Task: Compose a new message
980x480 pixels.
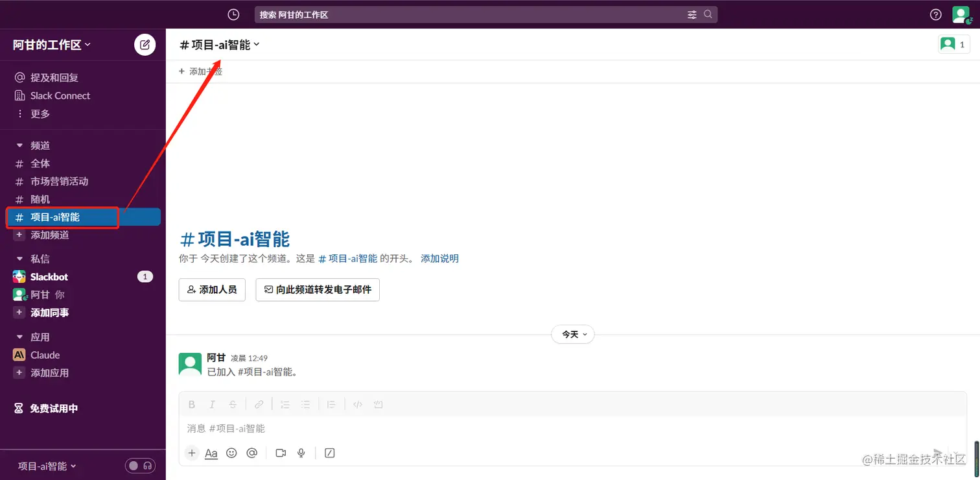Action: coord(145,45)
